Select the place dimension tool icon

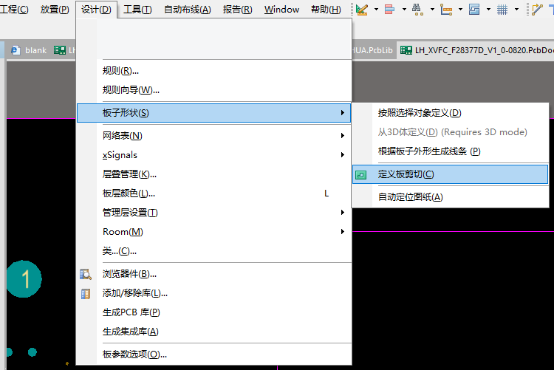coord(446,9)
